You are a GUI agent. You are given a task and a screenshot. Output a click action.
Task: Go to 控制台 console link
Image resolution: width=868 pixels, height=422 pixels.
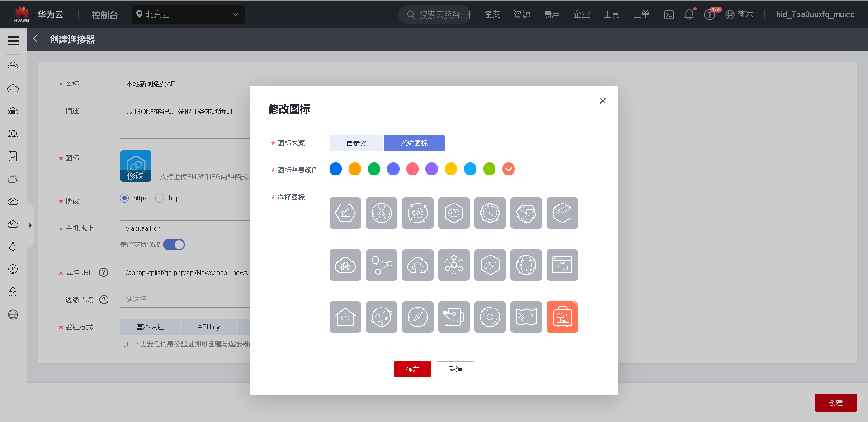[105, 15]
